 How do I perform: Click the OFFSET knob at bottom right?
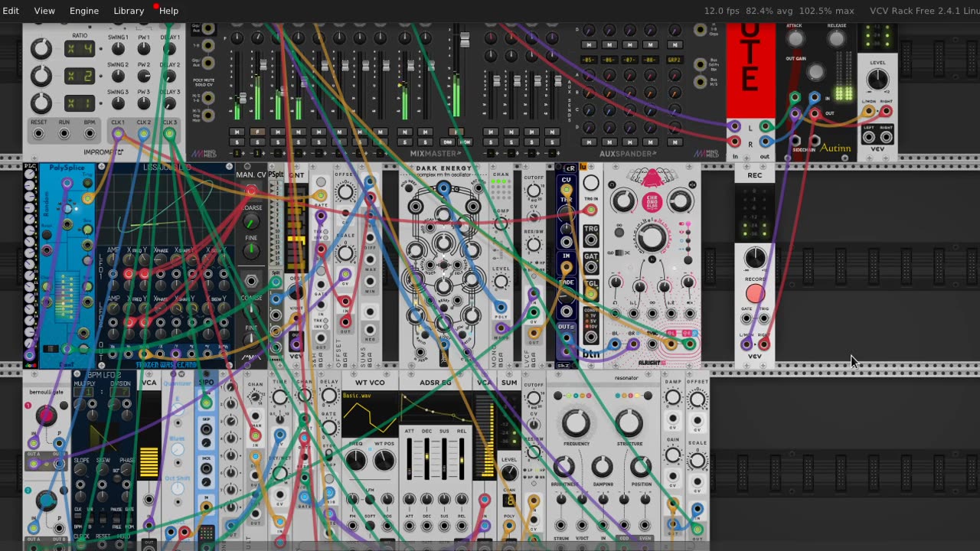(697, 399)
